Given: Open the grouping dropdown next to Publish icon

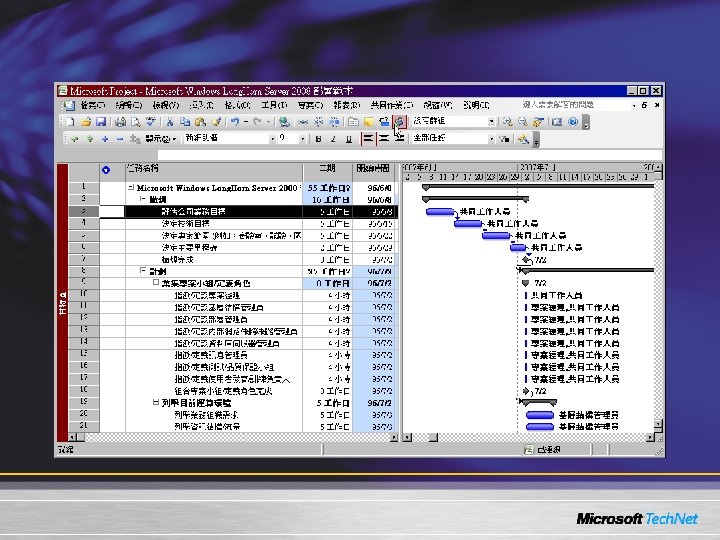Looking at the screenshot, I should pyautogui.click(x=491, y=122).
